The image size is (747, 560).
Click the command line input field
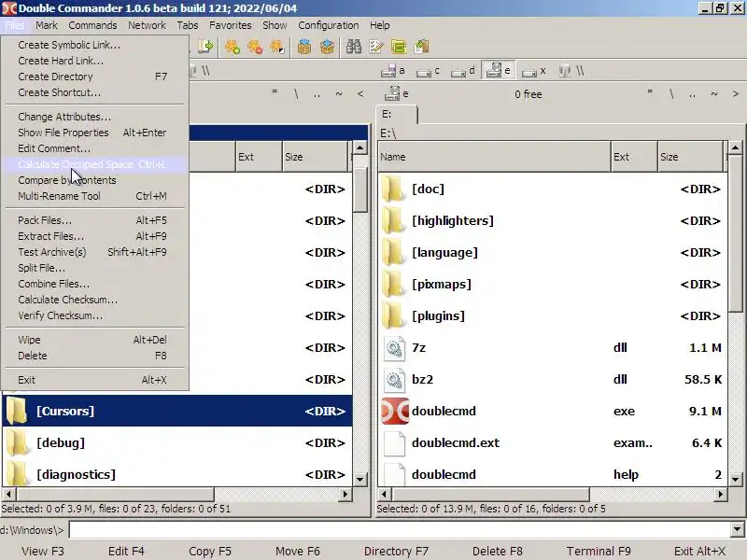tap(400, 529)
